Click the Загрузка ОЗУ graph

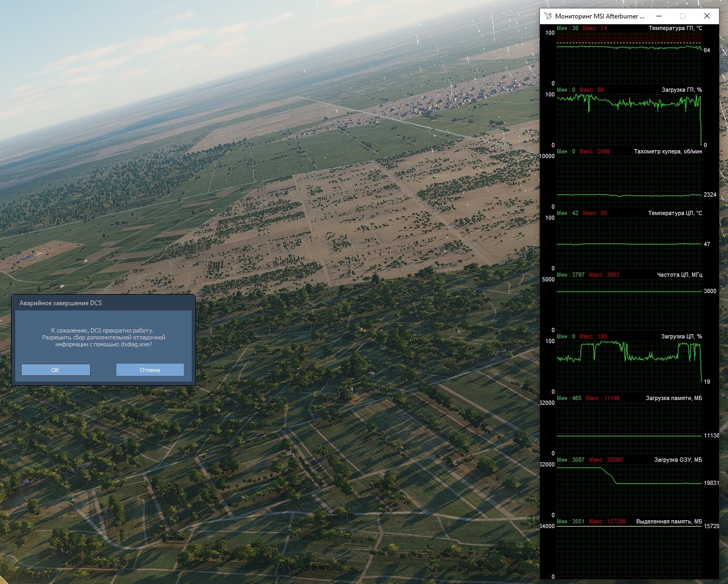coord(629,490)
